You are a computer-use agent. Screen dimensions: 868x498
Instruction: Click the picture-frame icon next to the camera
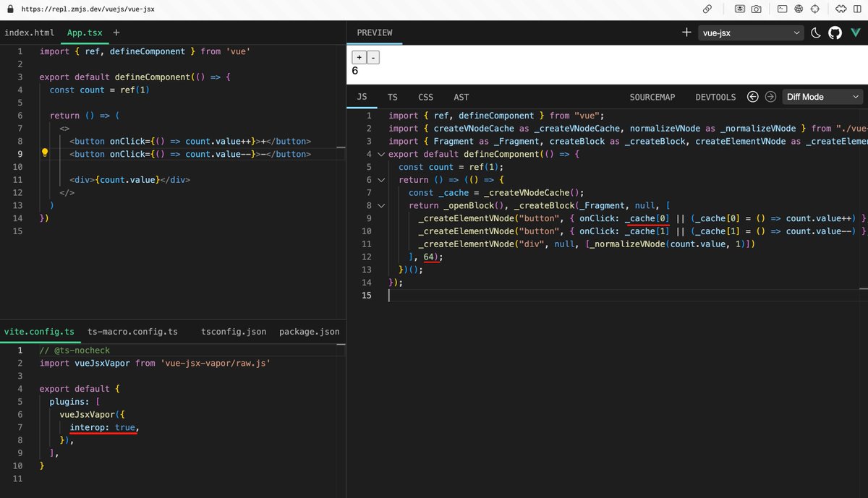click(x=740, y=9)
